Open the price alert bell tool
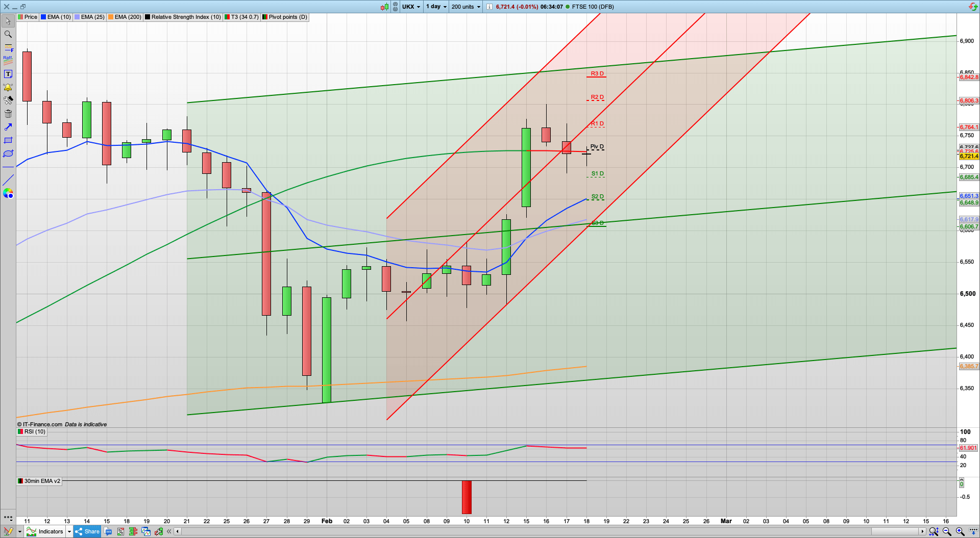 pyautogui.click(x=8, y=87)
